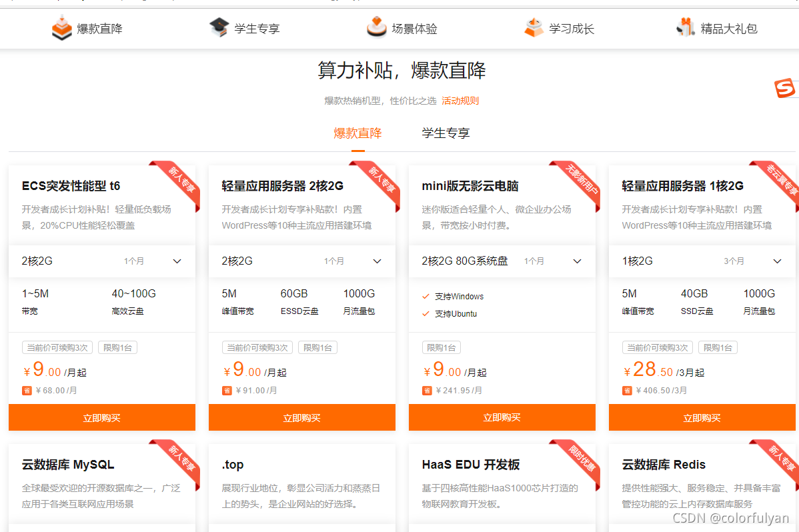Click 立即购买 for ECS突发性能型 t6

[102, 418]
